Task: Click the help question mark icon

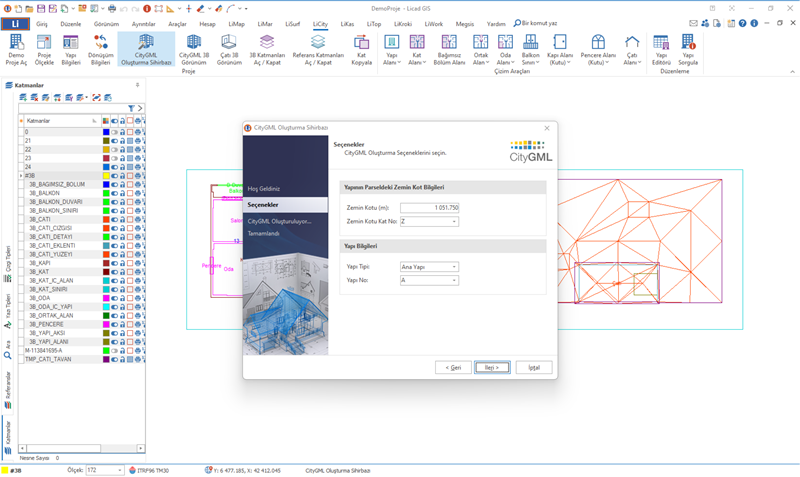Action: [742, 23]
